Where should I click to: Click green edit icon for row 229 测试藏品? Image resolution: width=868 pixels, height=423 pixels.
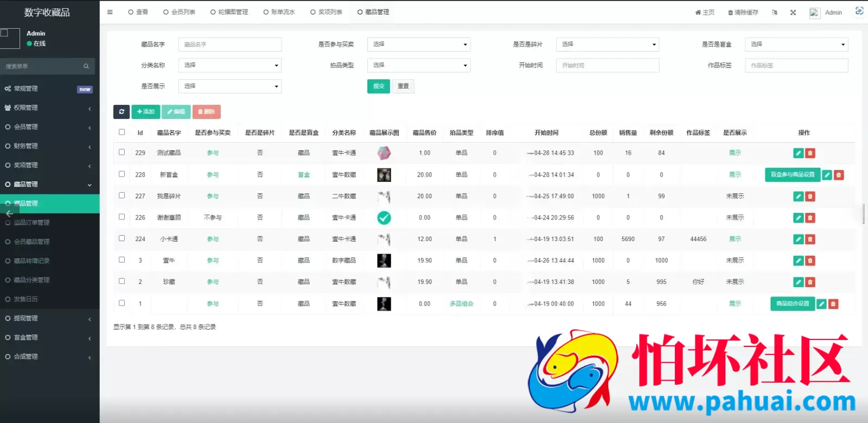[x=799, y=153]
